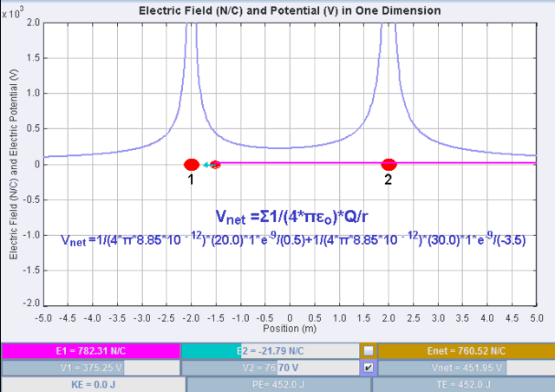Click the cyan E2 = -21.79 N/C field
The image size is (555, 392).
[270, 350]
